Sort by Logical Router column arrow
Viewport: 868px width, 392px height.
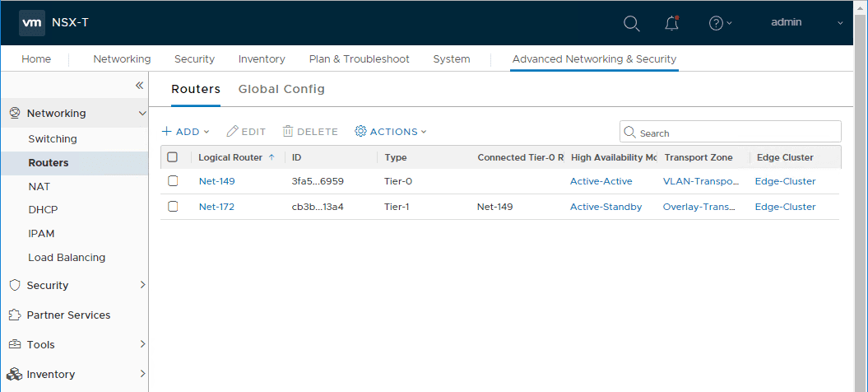[x=272, y=157]
